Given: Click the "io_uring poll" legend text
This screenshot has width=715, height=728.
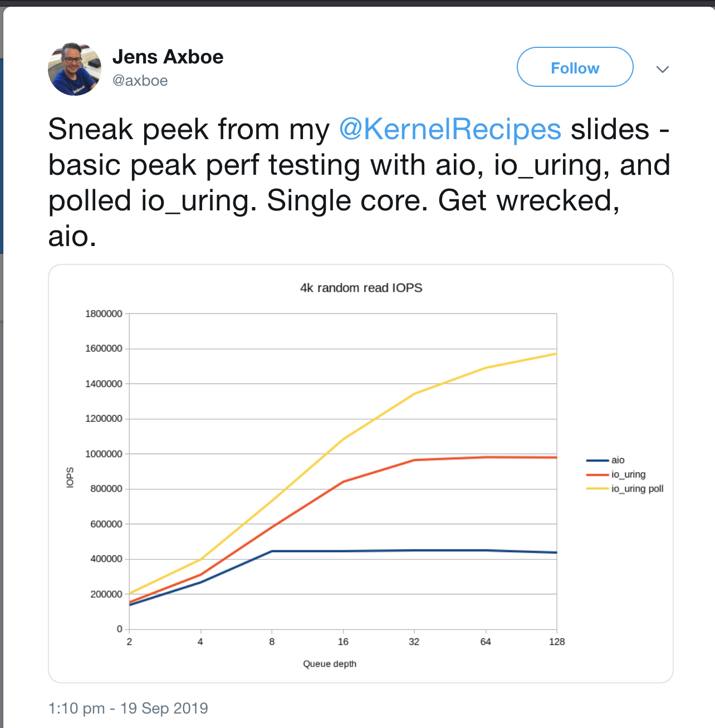Looking at the screenshot, I should pyautogui.click(x=638, y=489).
